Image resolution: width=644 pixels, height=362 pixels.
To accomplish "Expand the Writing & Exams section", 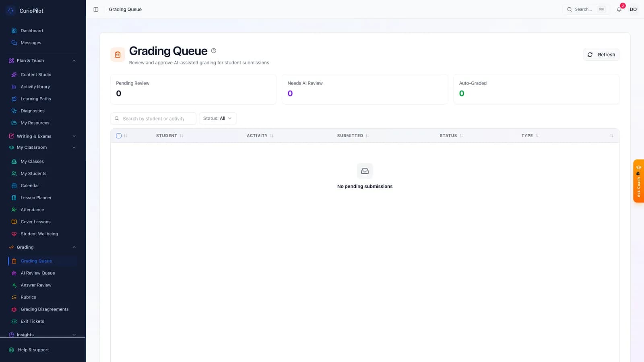I will (43, 136).
